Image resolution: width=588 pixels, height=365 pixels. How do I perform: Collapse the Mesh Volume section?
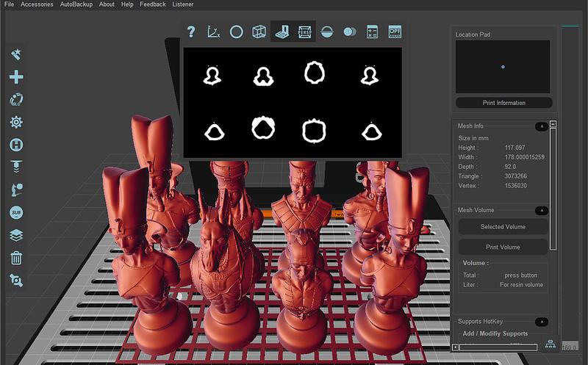point(541,211)
